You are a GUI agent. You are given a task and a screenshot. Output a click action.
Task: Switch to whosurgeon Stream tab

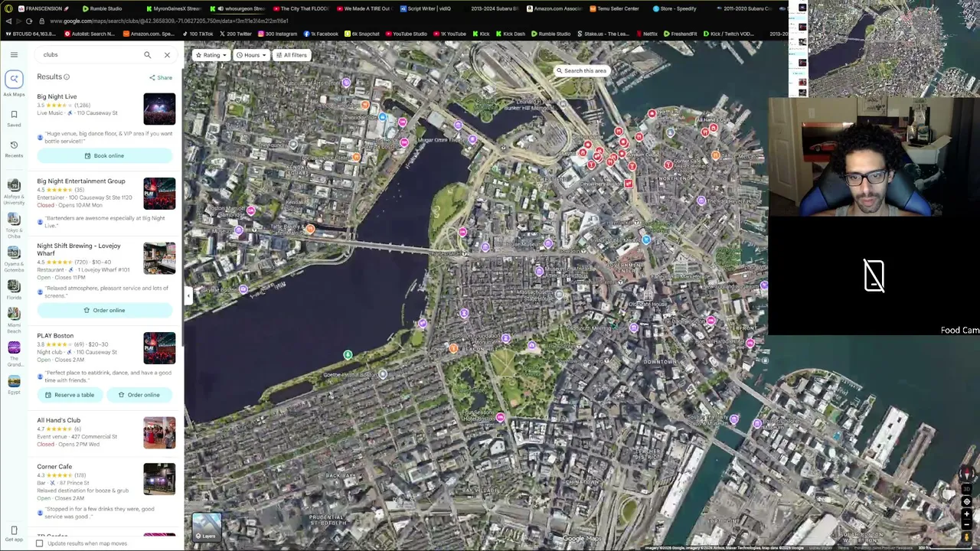[x=237, y=8]
